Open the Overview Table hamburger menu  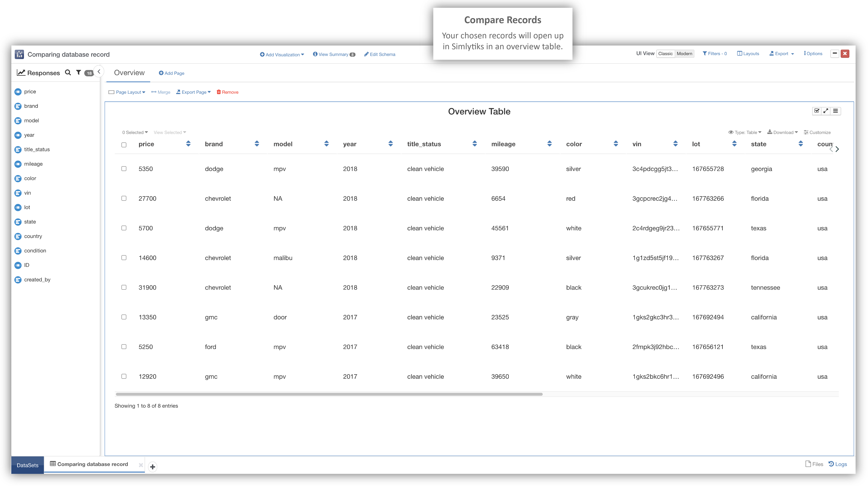click(x=836, y=111)
